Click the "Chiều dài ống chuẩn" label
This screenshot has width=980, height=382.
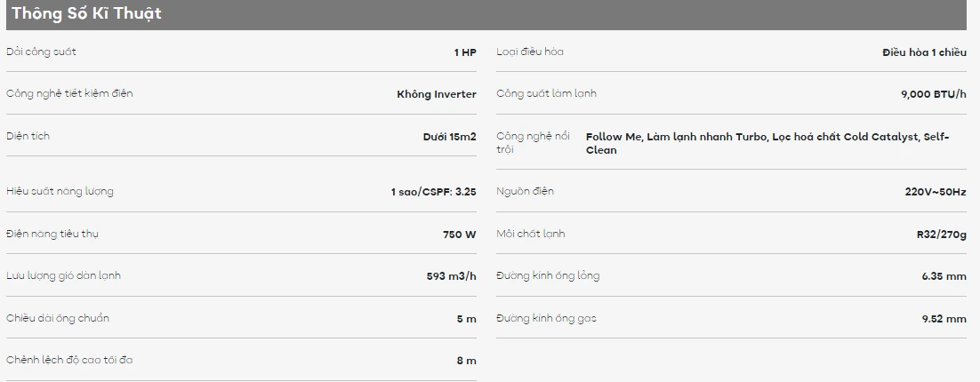pyautogui.click(x=58, y=318)
